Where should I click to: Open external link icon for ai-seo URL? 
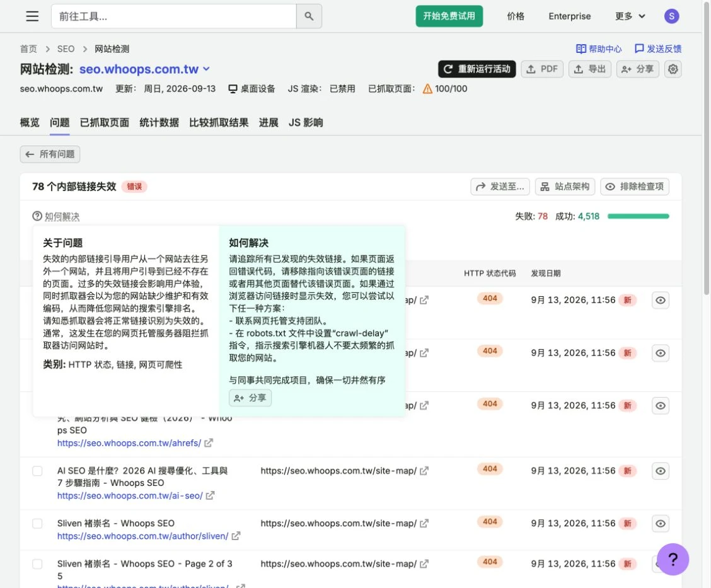(x=210, y=495)
